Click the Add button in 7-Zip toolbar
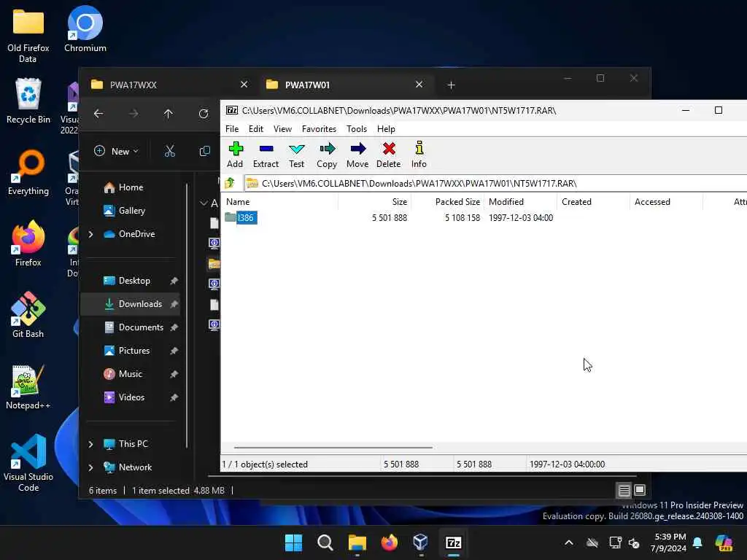Viewport: 747px width, 560px height. point(235,155)
